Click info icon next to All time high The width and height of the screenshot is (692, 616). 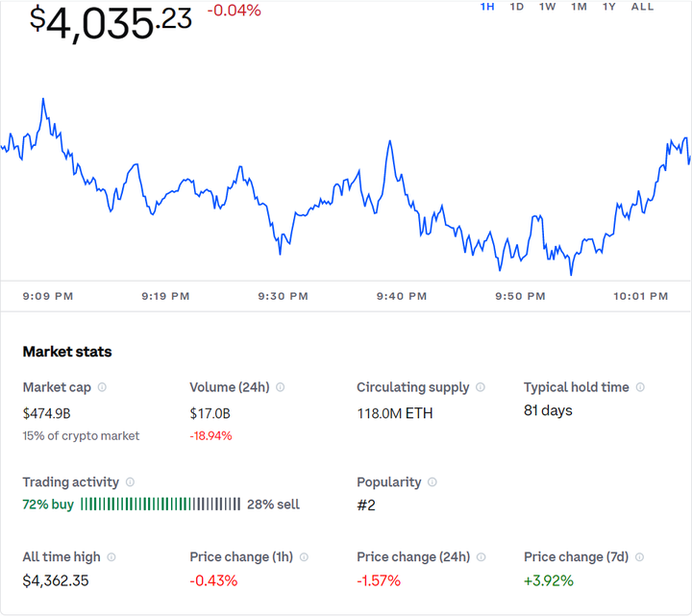pos(111,557)
